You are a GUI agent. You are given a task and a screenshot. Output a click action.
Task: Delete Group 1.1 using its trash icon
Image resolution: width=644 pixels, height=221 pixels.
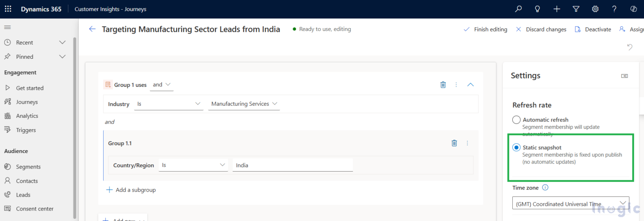[x=454, y=143]
